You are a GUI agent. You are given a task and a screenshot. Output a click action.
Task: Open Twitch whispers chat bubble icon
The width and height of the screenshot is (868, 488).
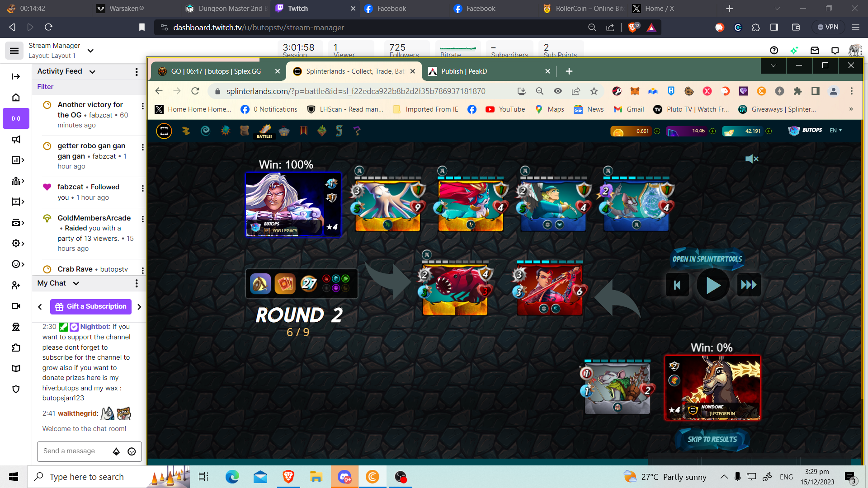[835, 51]
